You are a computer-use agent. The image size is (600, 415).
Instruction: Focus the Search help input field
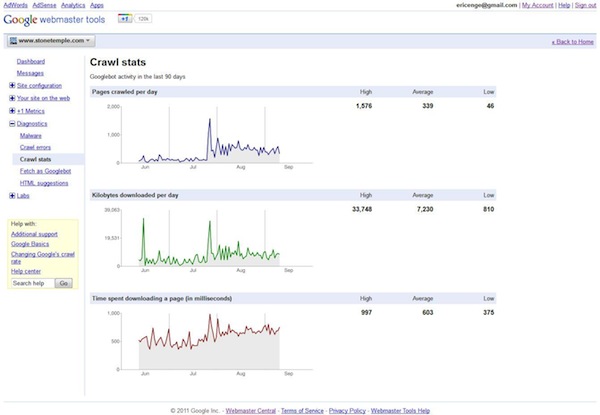tap(32, 283)
